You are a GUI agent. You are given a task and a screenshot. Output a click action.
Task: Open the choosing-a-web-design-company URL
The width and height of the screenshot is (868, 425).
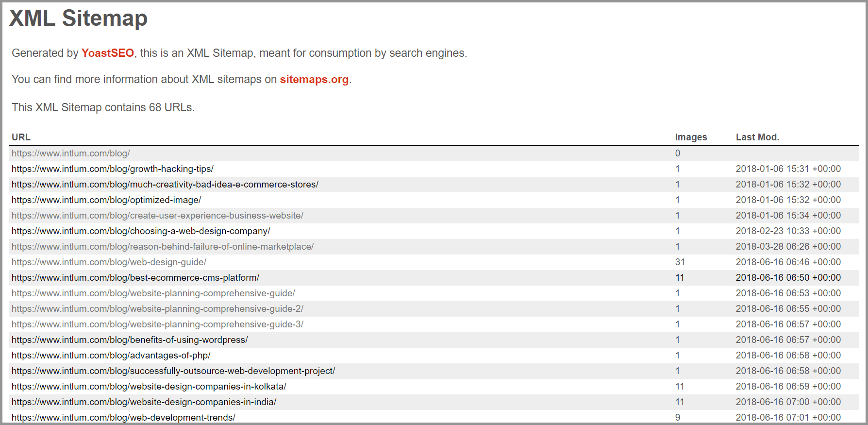[141, 231]
